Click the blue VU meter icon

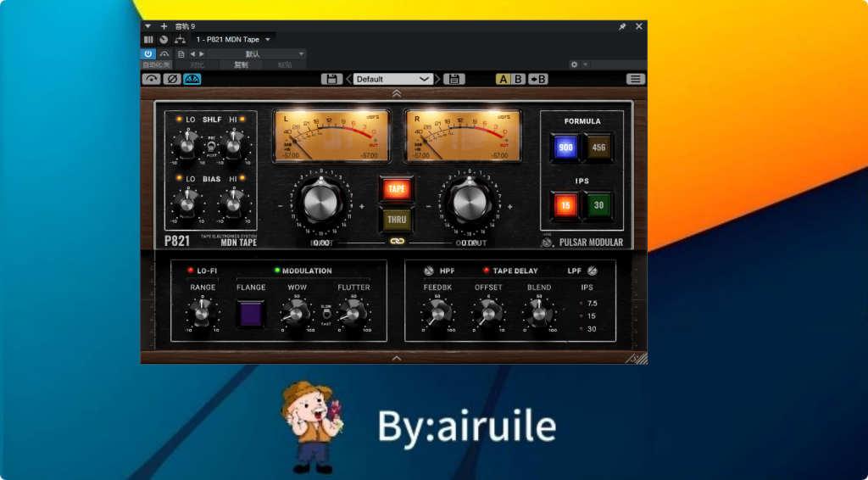192,79
